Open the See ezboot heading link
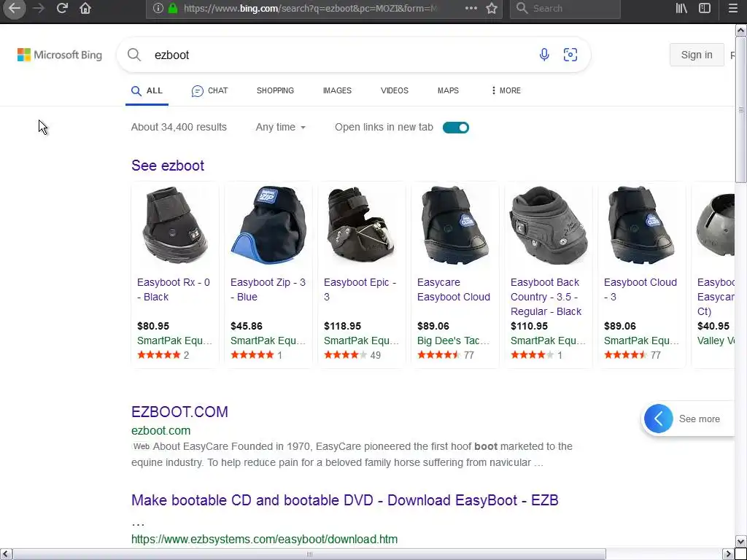This screenshot has width=747, height=560. coord(168,166)
